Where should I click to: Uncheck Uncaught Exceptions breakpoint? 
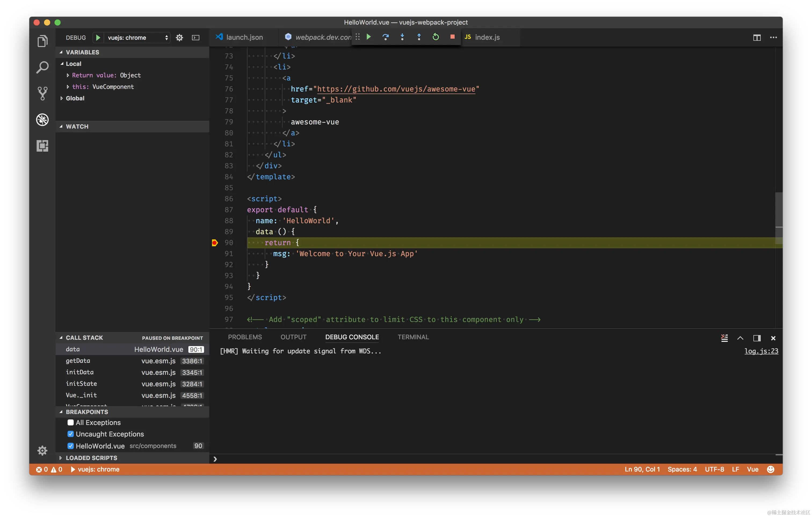[x=70, y=434]
